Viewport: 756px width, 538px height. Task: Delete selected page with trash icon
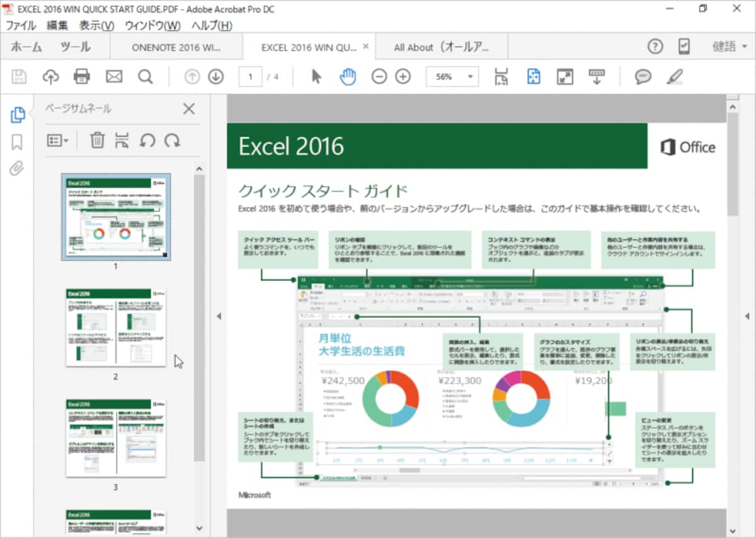point(97,140)
